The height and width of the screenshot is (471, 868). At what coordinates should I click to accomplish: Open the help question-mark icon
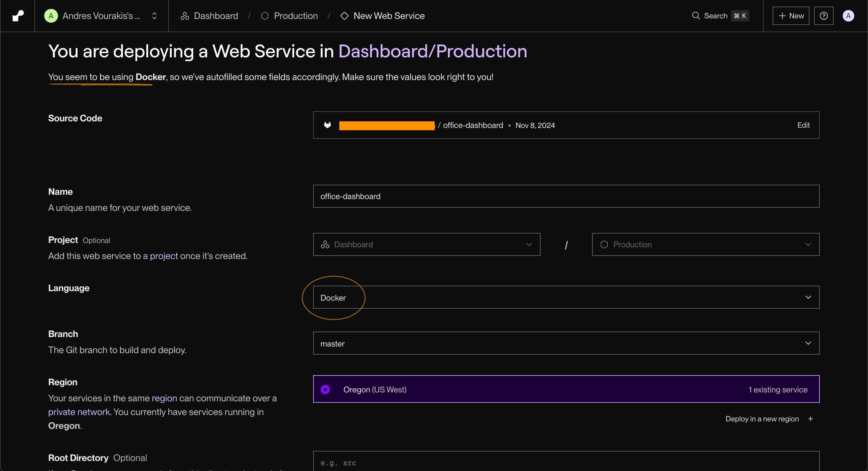point(823,16)
